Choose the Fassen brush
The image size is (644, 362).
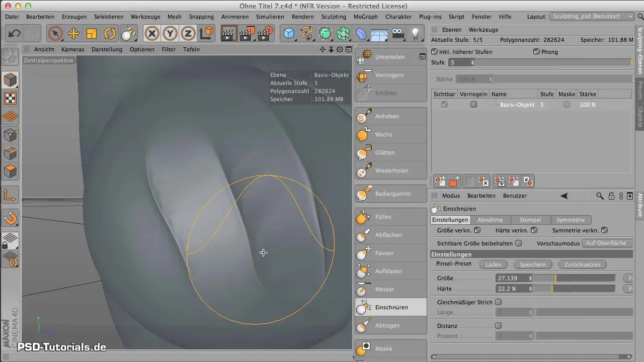coord(390,253)
